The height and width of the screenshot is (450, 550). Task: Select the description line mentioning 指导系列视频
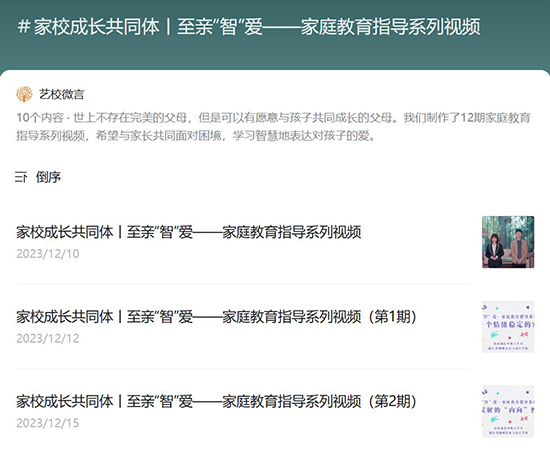coord(196,136)
